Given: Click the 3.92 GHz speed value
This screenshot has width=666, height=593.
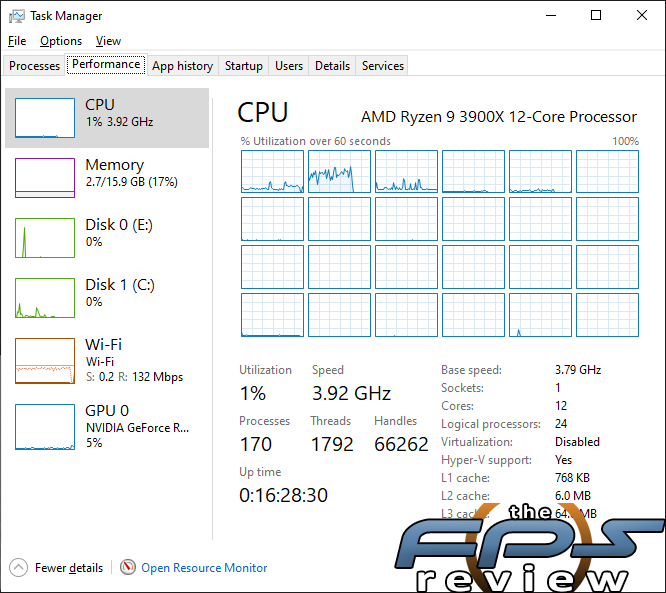Looking at the screenshot, I should coord(351,393).
